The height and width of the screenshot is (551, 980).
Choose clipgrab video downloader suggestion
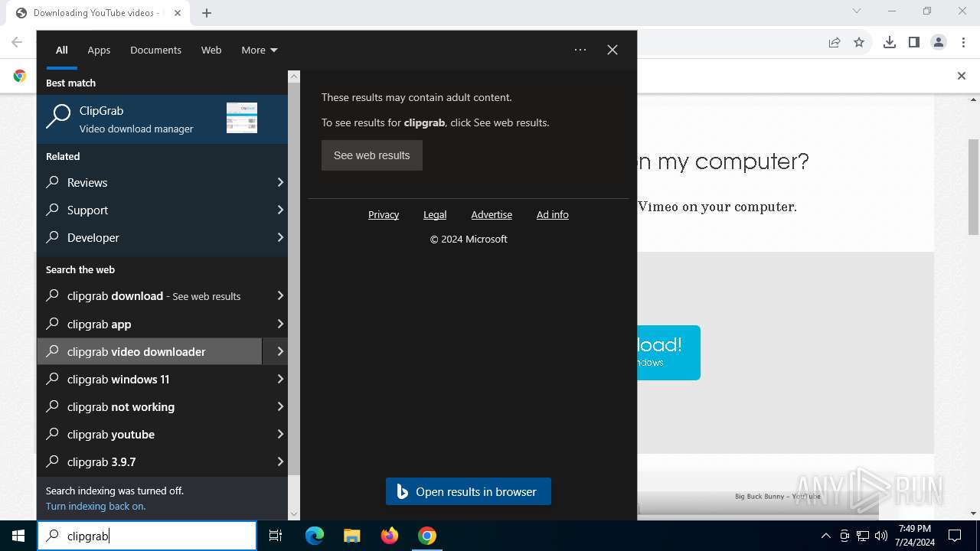[x=150, y=351]
